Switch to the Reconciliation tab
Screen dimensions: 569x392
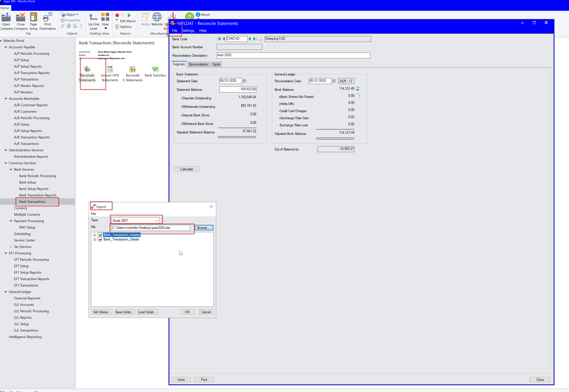199,64
